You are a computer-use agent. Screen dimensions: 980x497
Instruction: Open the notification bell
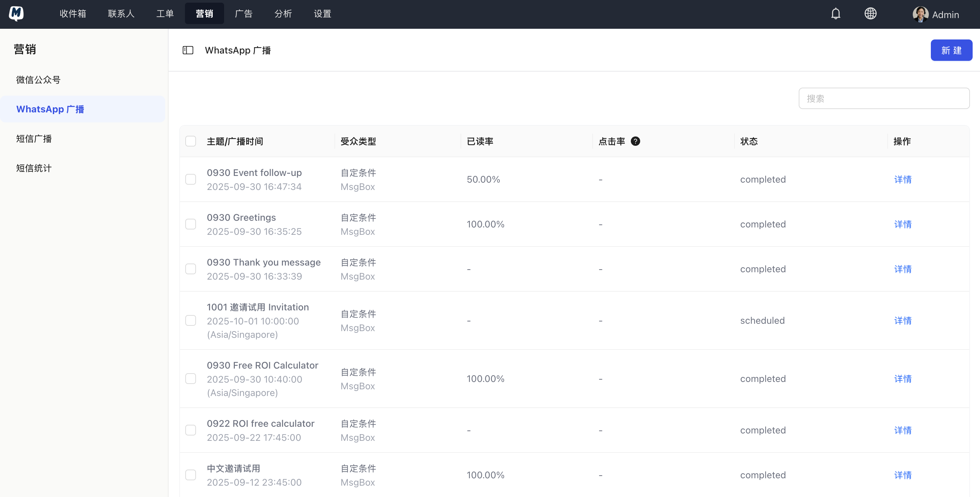click(836, 14)
